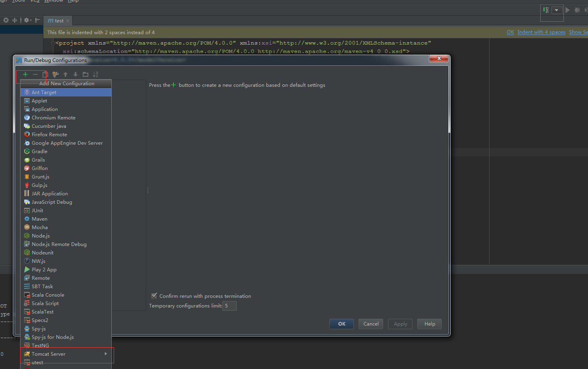
Task: Select Ant Target configuration type
Action: click(x=66, y=92)
